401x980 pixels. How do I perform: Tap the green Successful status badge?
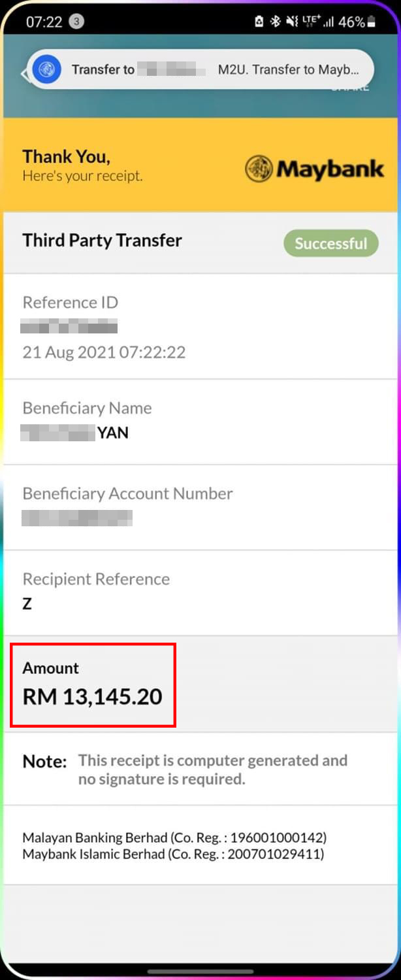tap(330, 243)
